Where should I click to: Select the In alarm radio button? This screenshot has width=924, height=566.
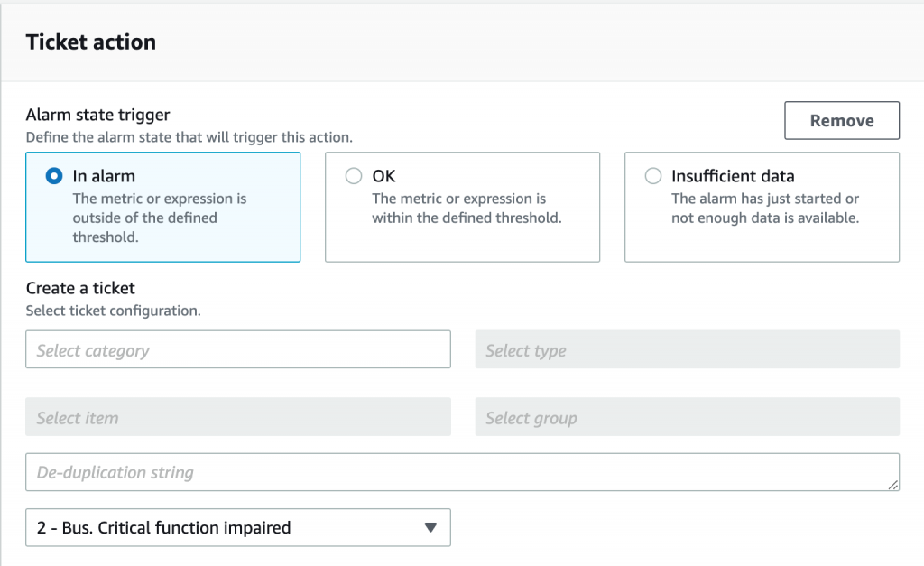tap(54, 177)
